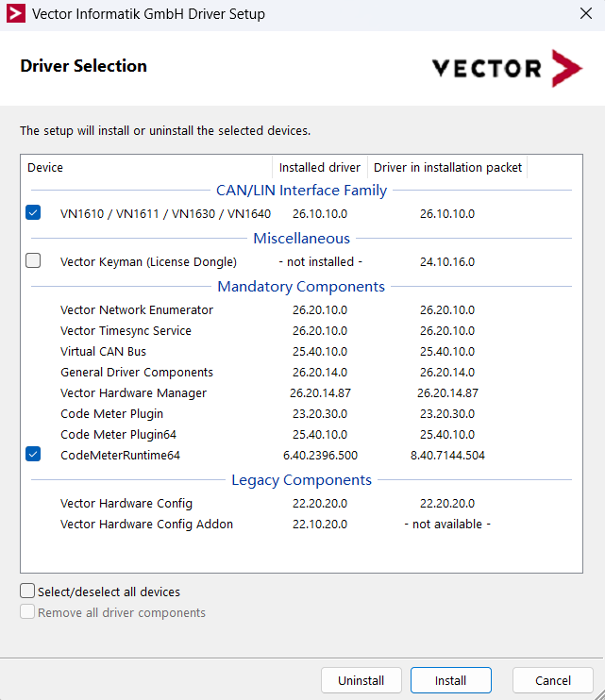Screen dimensions: 605x700
Task: Click the Uninstall button
Action: coord(361,680)
